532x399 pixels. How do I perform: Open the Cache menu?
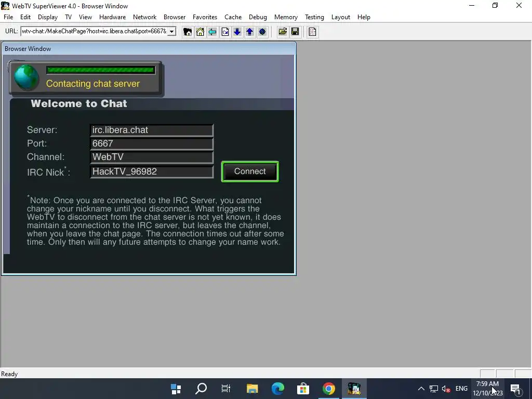tap(233, 17)
